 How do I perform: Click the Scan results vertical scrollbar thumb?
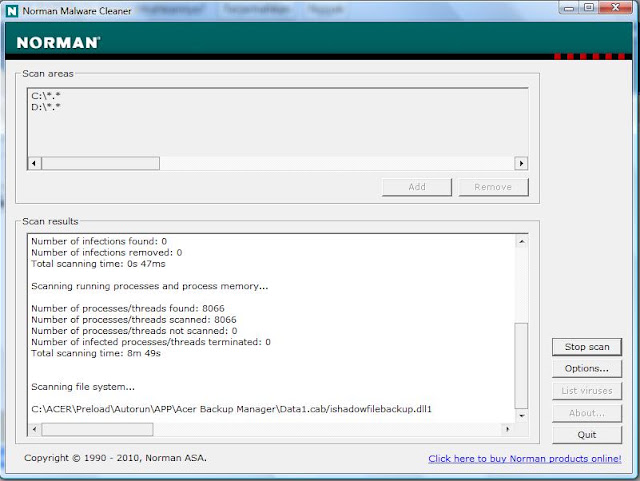[522, 365]
